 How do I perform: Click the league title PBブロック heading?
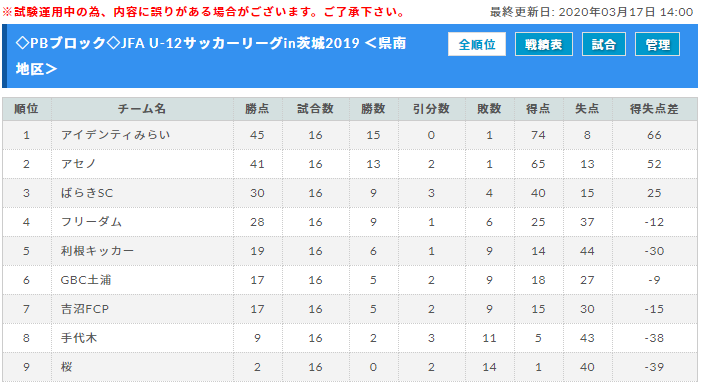click(x=211, y=56)
